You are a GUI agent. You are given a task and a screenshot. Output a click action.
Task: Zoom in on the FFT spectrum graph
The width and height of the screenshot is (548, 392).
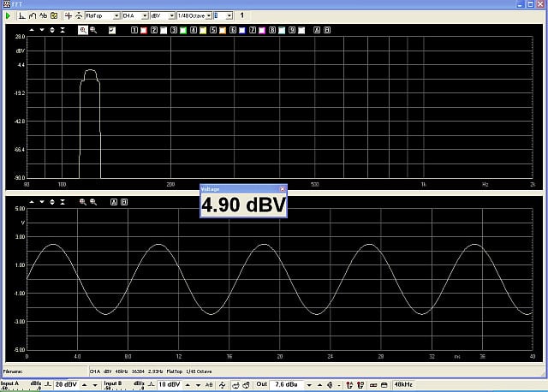click(83, 30)
